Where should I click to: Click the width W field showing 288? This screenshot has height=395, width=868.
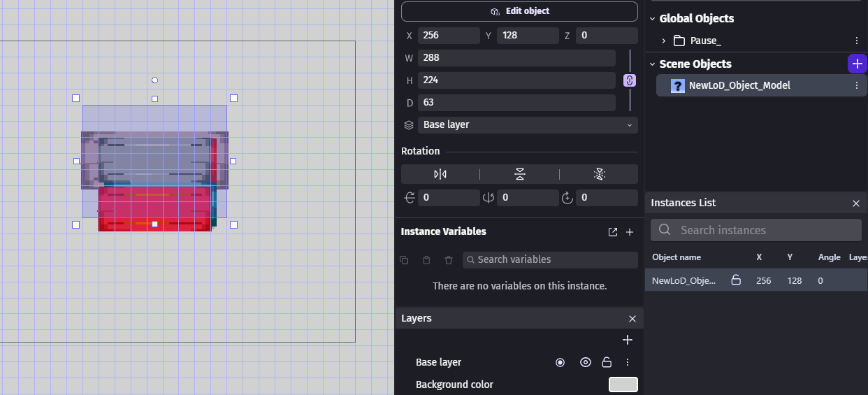[516, 57]
